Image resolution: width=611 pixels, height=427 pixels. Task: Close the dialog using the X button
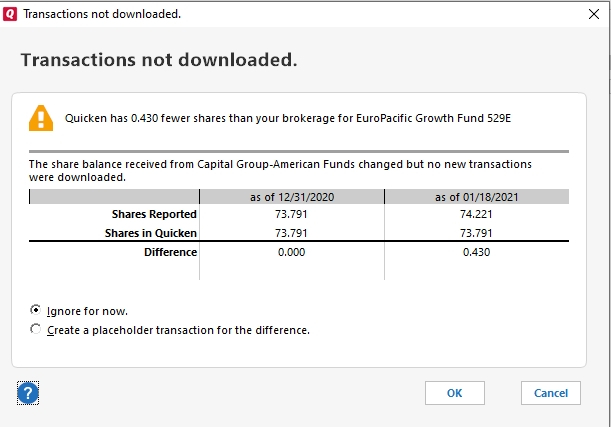tap(594, 14)
